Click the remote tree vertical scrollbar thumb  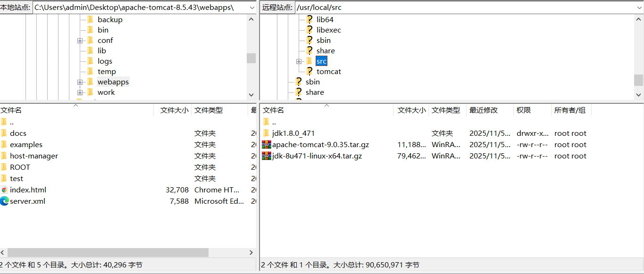[639, 80]
